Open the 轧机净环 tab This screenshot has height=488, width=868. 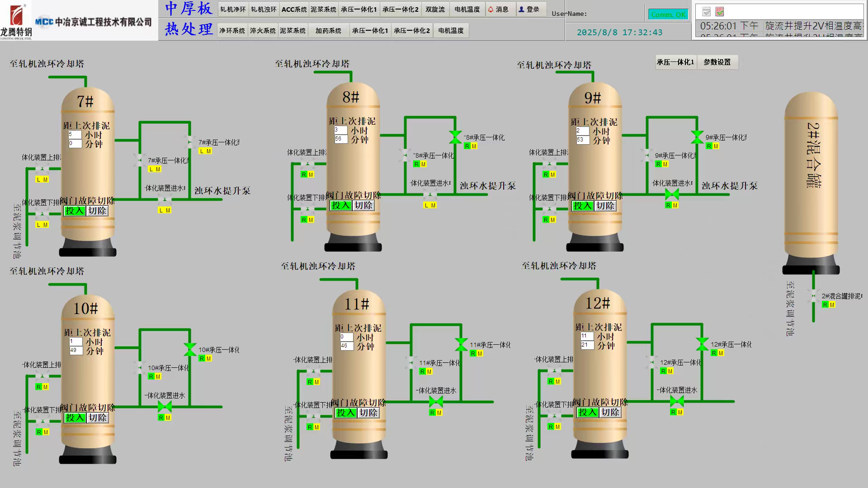[x=233, y=9]
